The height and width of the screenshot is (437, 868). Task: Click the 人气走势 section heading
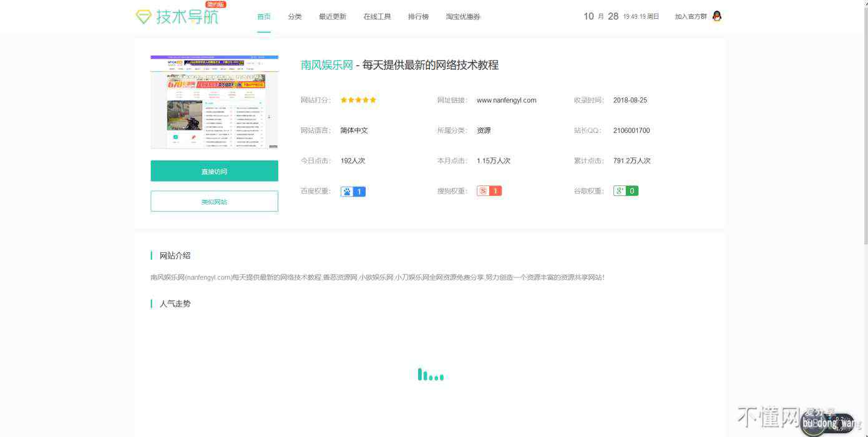coord(175,303)
